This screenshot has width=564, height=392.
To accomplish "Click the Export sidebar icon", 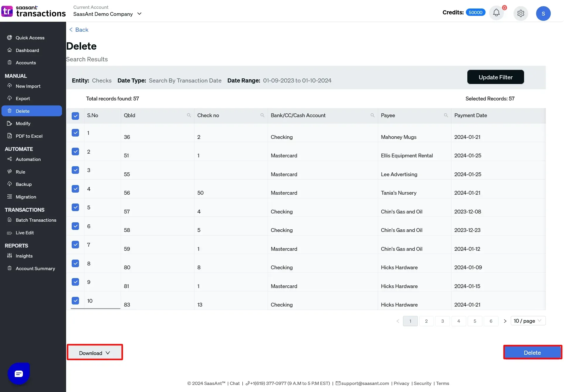I will tap(9, 98).
